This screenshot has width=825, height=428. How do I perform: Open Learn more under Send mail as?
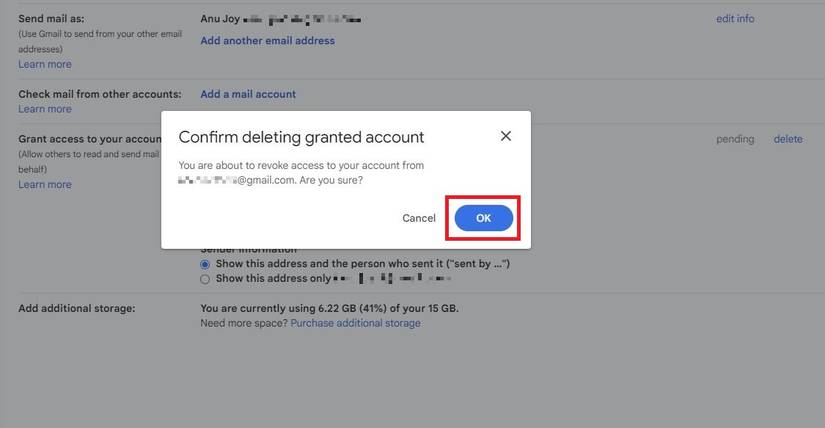tap(45, 64)
